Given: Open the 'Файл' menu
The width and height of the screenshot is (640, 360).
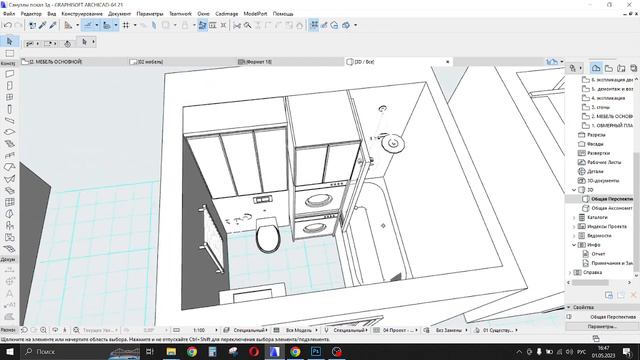Looking at the screenshot, I should click(9, 13).
